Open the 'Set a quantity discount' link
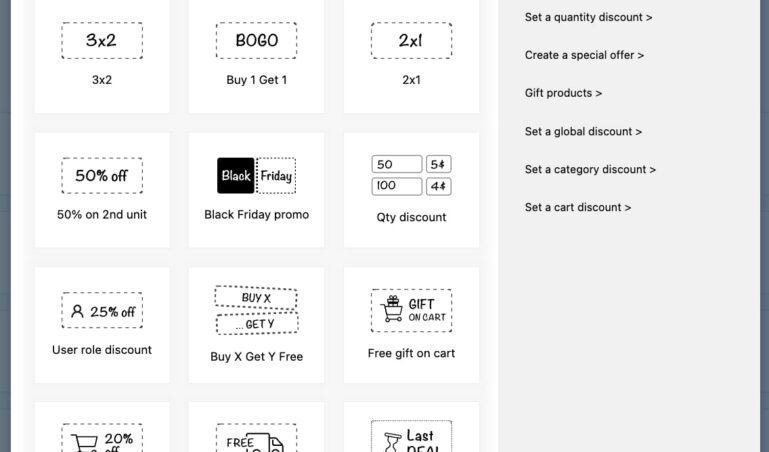Viewport: 769px width, 452px height. coord(588,17)
